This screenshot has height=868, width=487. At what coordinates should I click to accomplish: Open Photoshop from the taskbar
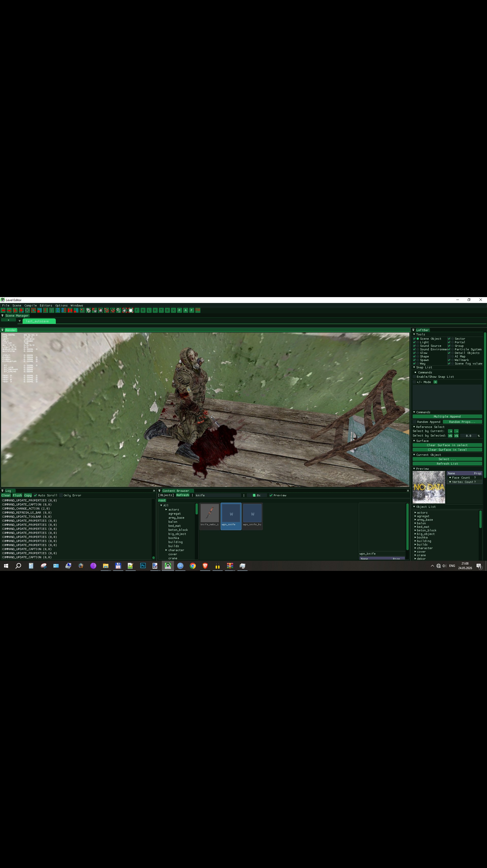point(143,566)
